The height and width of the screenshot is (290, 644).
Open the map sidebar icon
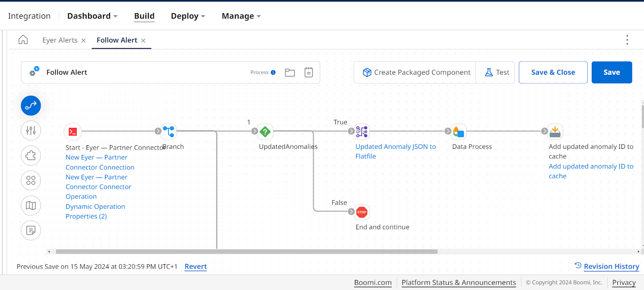[x=31, y=206]
